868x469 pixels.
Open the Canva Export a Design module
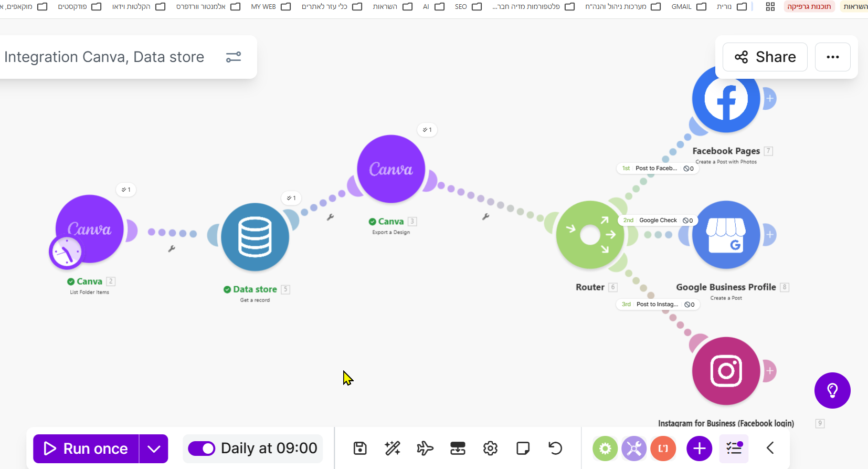pos(391,169)
